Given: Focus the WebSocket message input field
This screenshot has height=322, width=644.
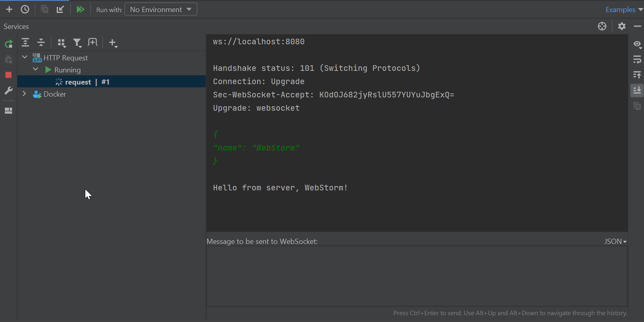Looking at the screenshot, I should click(417, 276).
